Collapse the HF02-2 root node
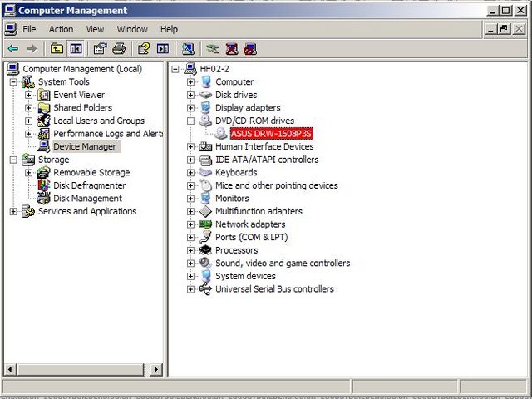Image resolution: width=532 pixels, height=399 pixels. [175, 69]
